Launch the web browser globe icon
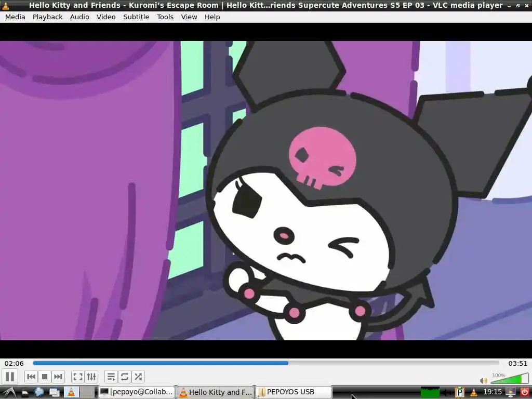Image resolution: width=532 pixels, height=399 pixels. click(39, 392)
